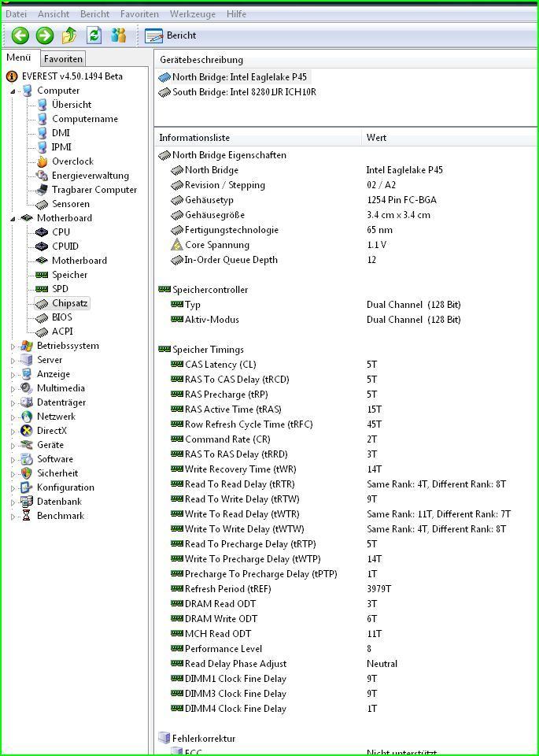Expand the Betriebssystem node
539x756 pixels.
[13, 346]
